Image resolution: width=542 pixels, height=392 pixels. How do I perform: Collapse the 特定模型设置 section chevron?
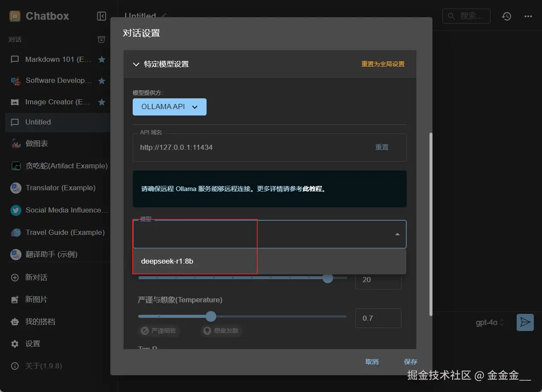tap(136, 64)
